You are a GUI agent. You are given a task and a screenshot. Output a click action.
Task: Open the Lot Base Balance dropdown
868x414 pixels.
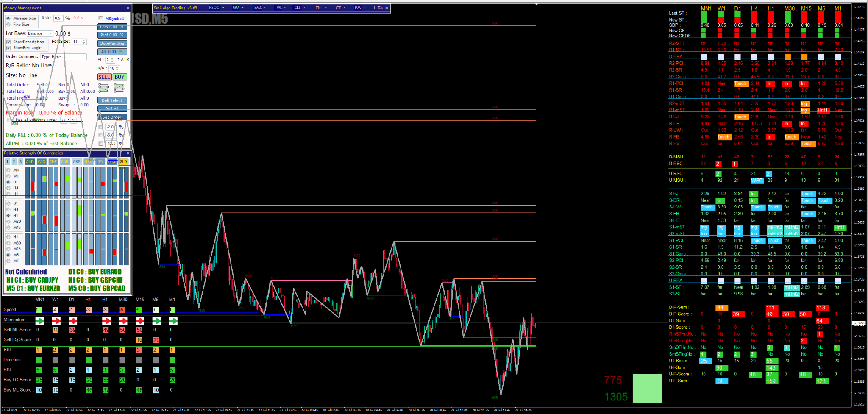coord(40,33)
